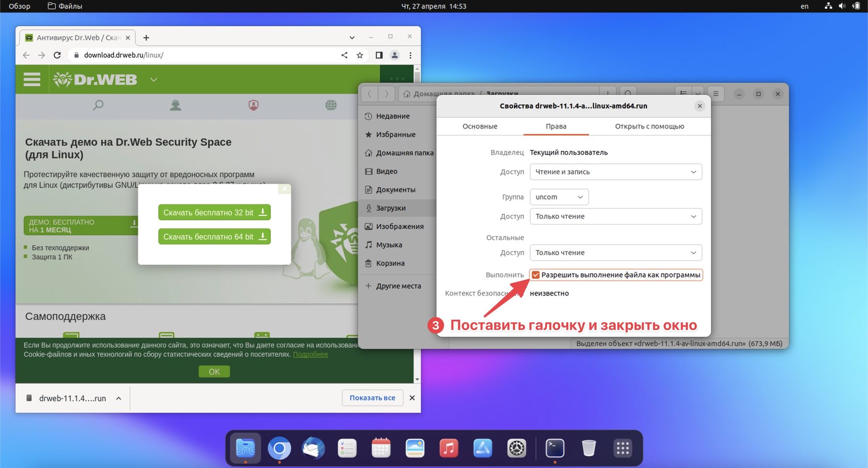Open a new browser tab

146,38
